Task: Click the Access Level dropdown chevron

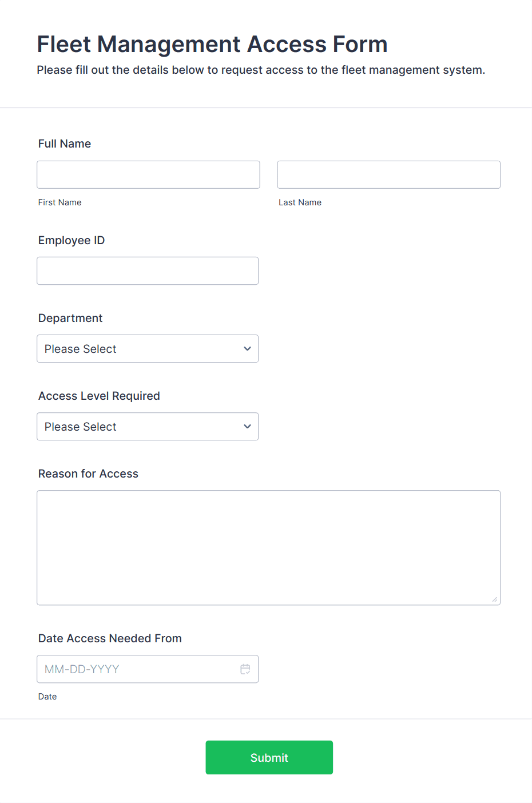Action: (x=247, y=426)
